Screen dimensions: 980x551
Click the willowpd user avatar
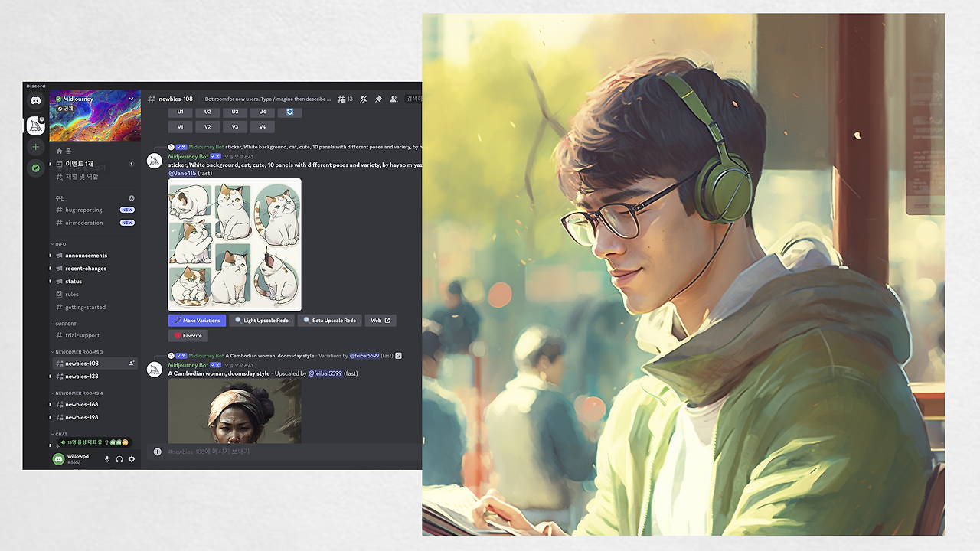58,459
